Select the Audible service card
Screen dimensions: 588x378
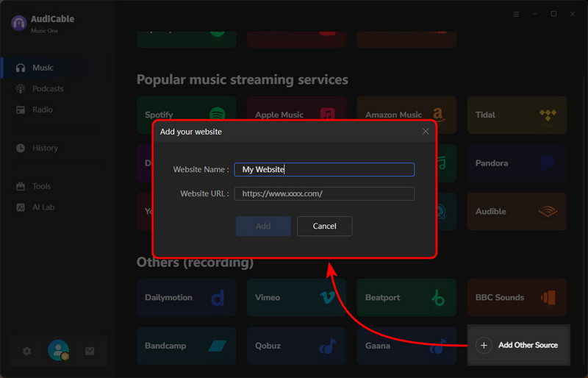coord(517,211)
